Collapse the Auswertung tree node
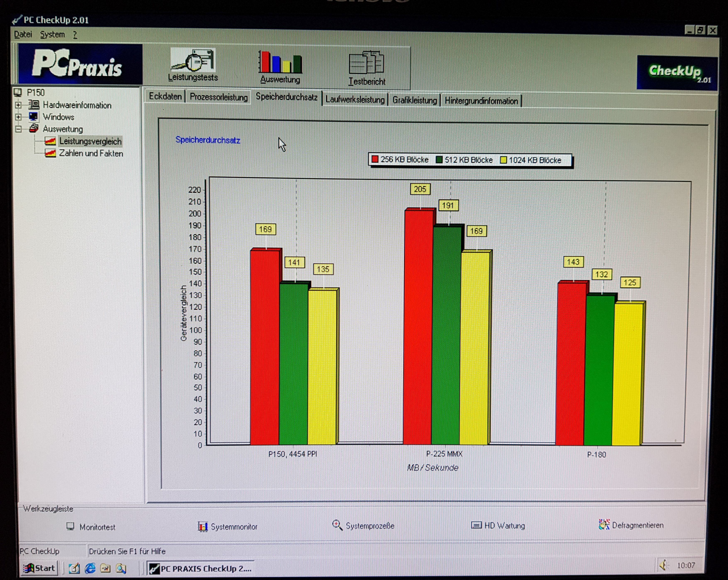The width and height of the screenshot is (728, 580). point(18,129)
